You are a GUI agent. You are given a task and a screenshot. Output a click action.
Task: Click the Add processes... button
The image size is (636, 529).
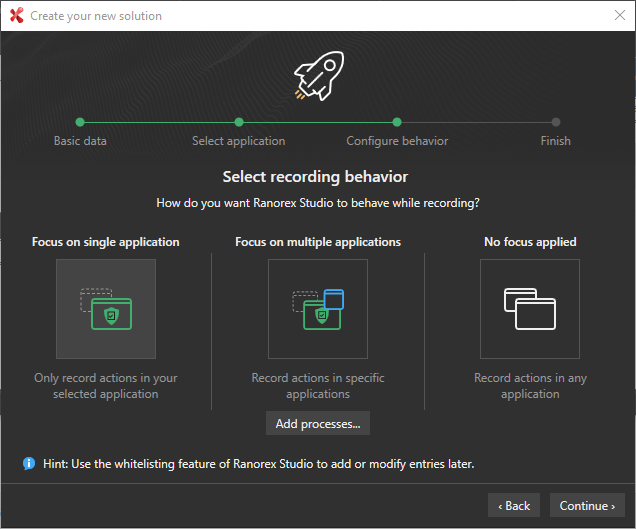pyautogui.click(x=318, y=424)
